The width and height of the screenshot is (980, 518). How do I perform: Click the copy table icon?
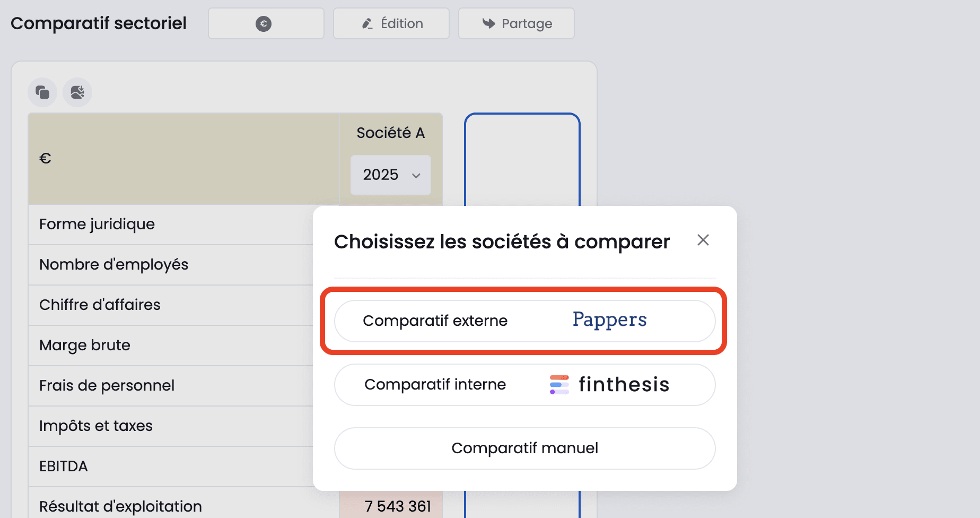[42, 93]
